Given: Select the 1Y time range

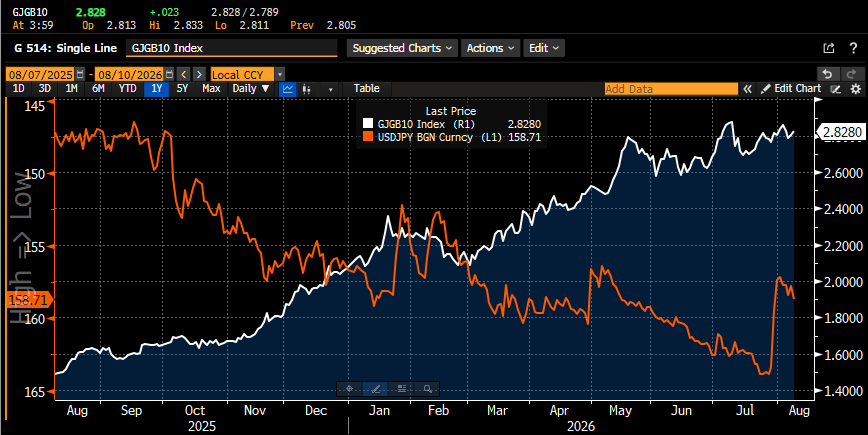Looking at the screenshot, I should [x=157, y=89].
